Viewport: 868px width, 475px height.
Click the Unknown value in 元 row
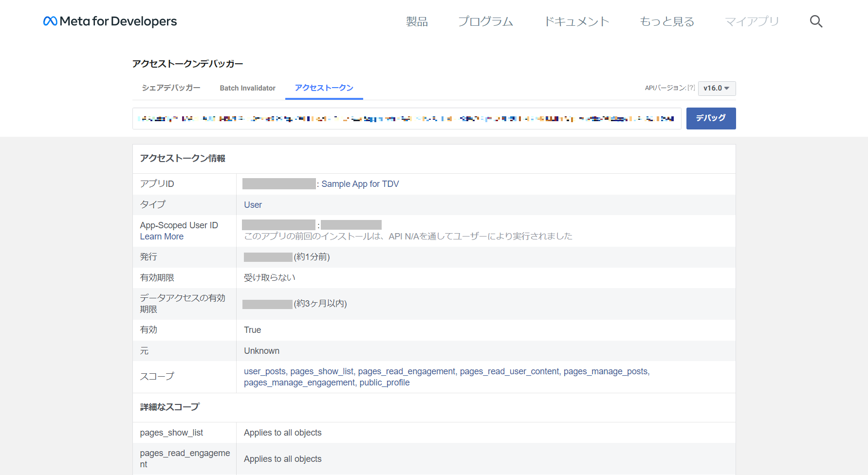coord(262,351)
